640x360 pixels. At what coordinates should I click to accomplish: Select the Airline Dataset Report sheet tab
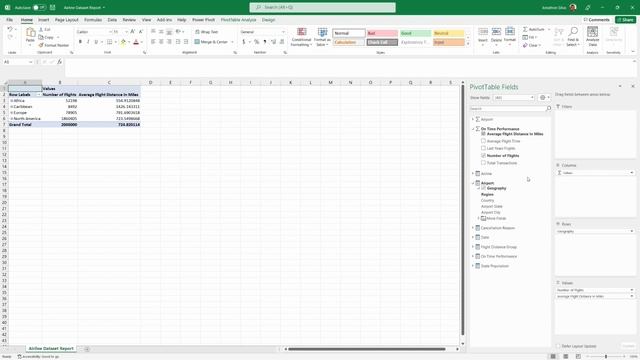(51, 349)
